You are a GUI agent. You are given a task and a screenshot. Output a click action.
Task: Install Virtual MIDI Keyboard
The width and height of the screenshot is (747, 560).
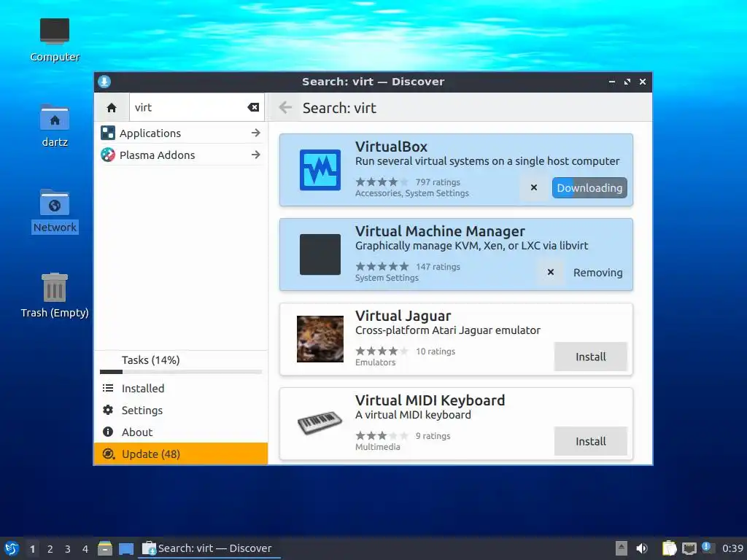[591, 441]
